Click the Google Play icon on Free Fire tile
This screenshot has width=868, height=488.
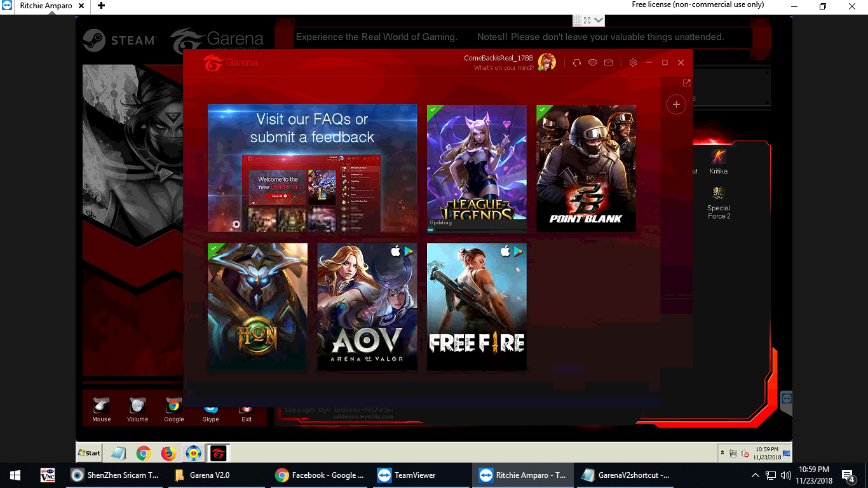519,252
